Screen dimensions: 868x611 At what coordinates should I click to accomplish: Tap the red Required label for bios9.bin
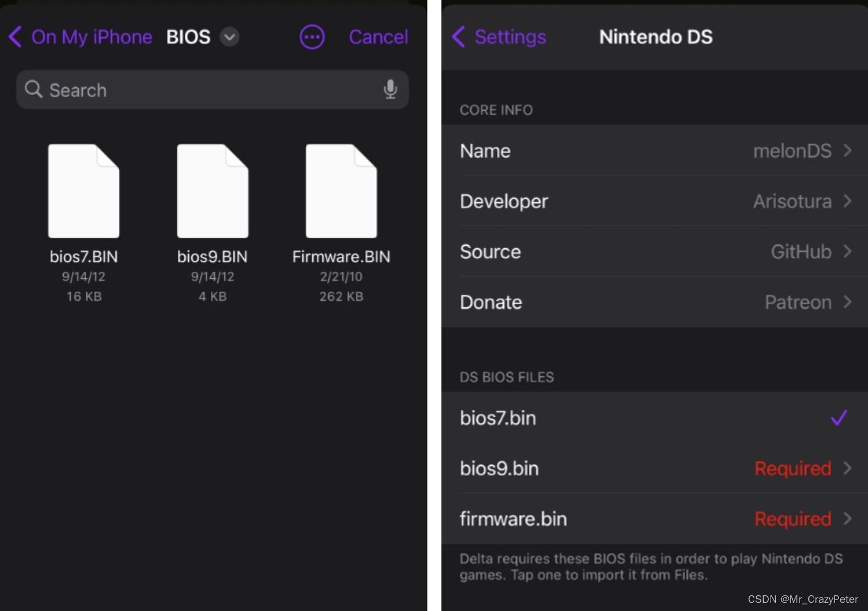coord(793,468)
